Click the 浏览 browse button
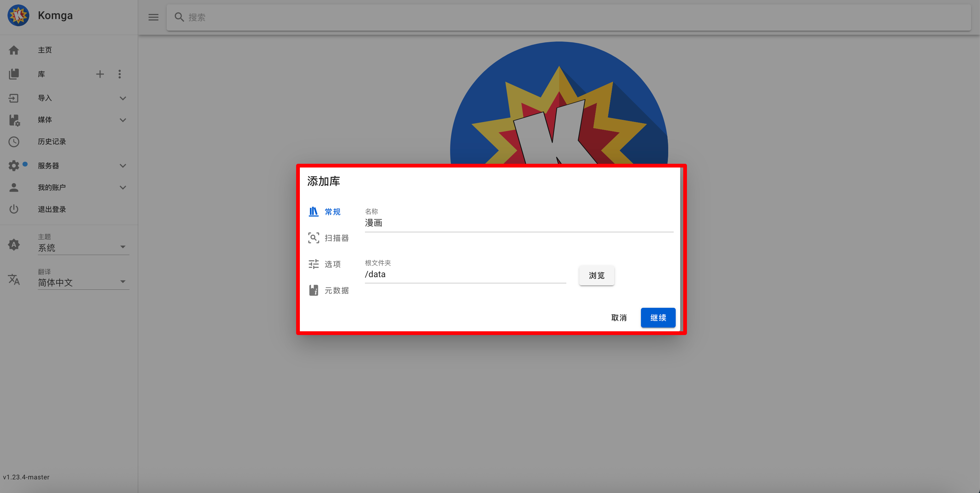The width and height of the screenshot is (980, 493). [596, 275]
